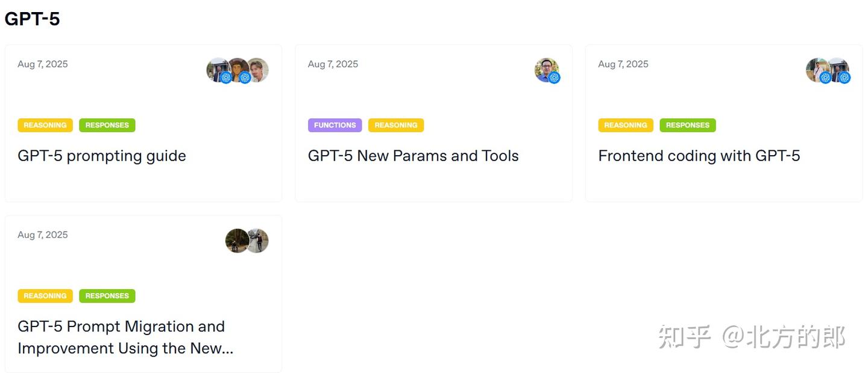Click REASONING tag on Prompt Migration card
Screen dimensions: 868x373
(x=45, y=296)
